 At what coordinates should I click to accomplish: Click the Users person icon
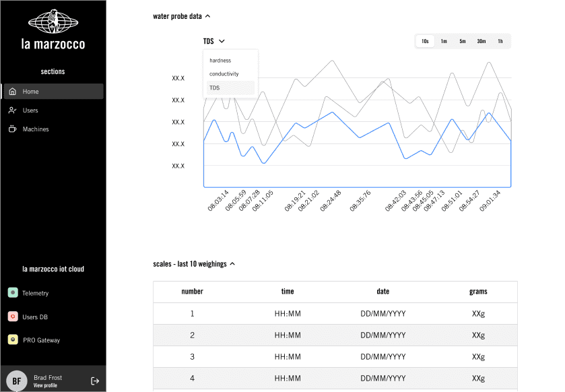13,110
